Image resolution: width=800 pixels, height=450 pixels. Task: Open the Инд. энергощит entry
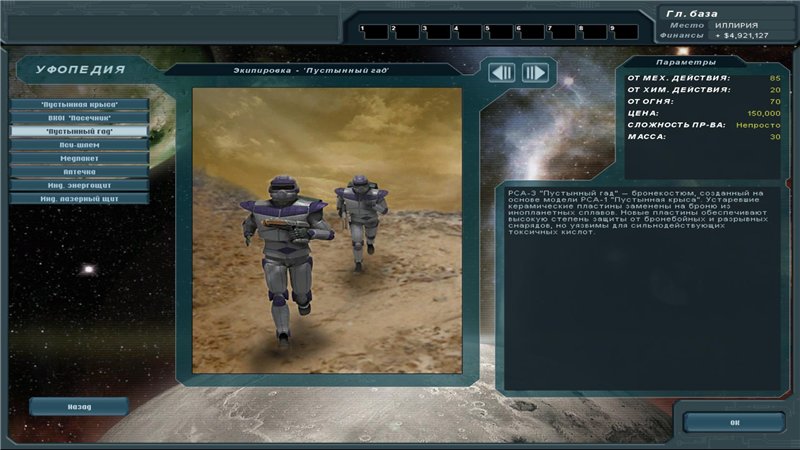[80, 185]
